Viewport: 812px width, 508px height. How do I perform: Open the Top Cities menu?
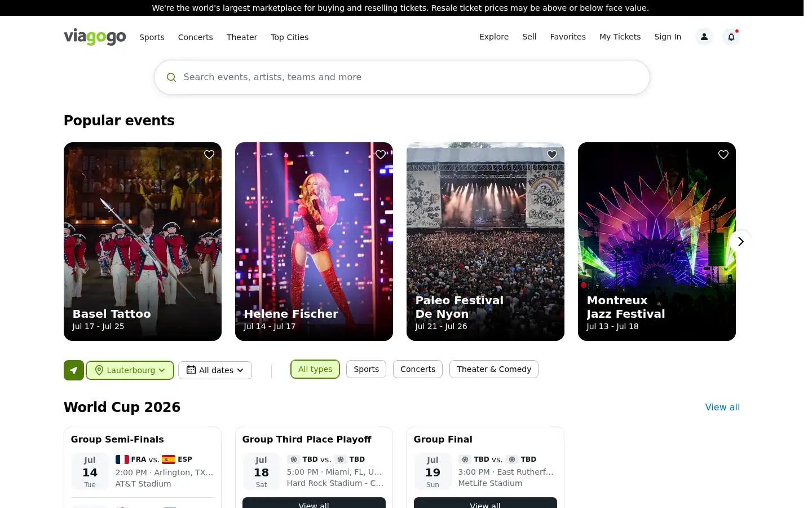(290, 37)
